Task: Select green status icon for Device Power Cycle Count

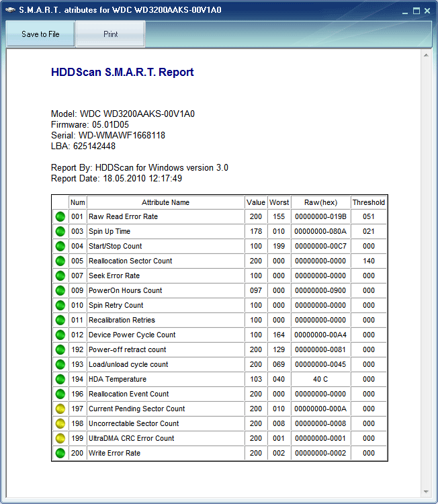Action: point(60,335)
